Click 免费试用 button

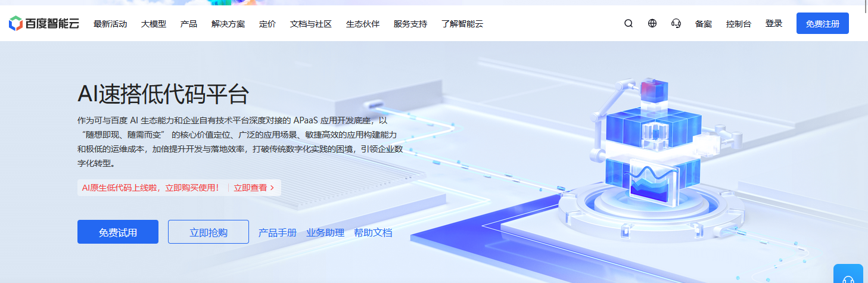coord(118,232)
